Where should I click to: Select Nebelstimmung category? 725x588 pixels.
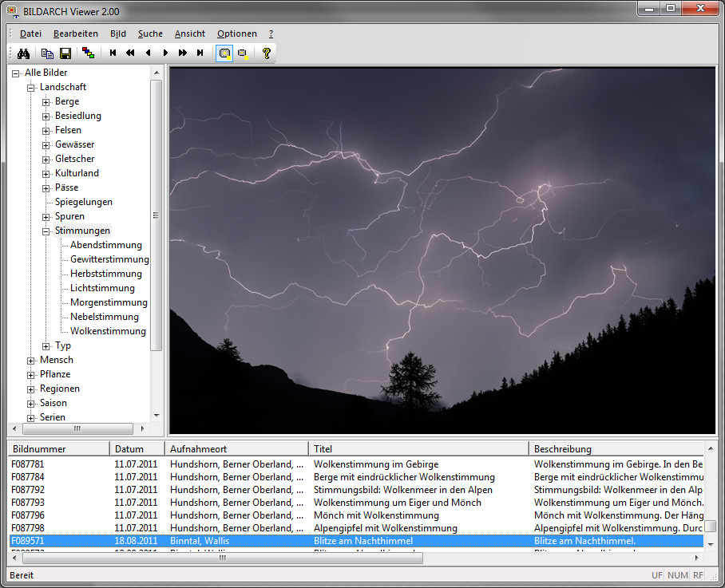pyautogui.click(x=105, y=317)
